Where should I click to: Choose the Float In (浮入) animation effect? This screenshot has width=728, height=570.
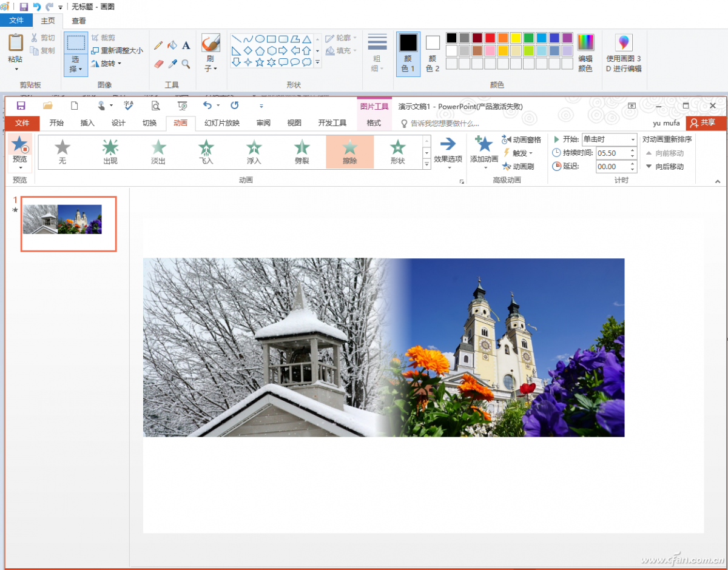[254, 152]
